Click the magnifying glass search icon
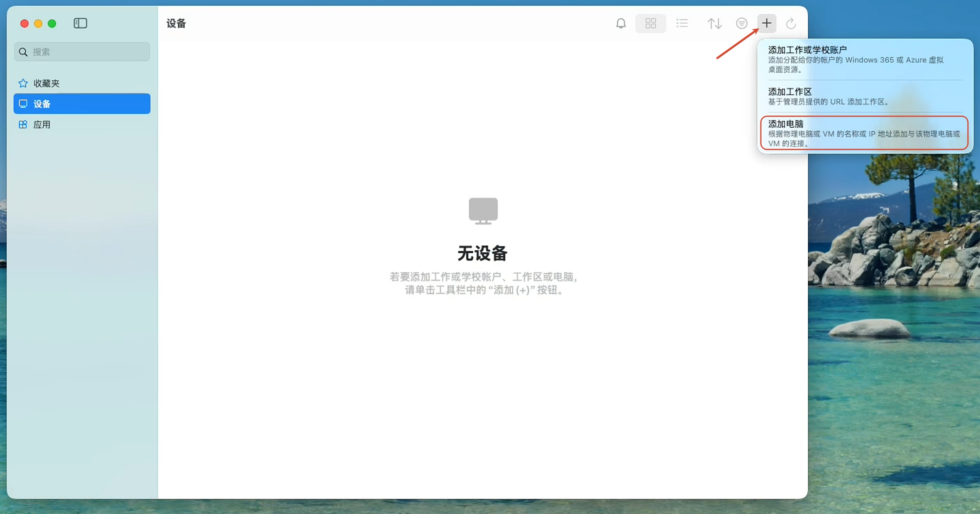Viewport: 980px width, 514px height. 23,52
